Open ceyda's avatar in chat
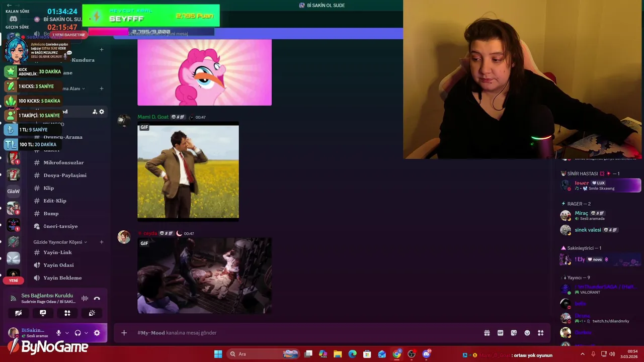This screenshot has width=644, height=362. 124,237
